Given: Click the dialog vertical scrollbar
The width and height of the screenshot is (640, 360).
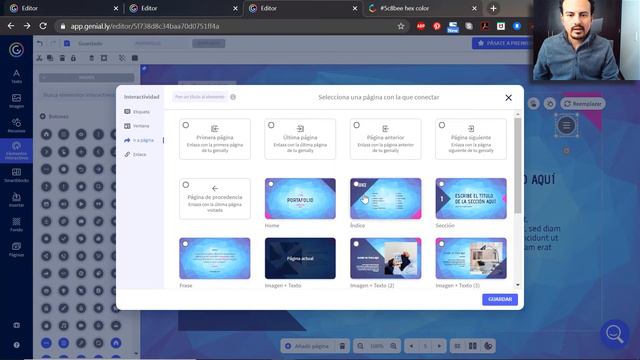Looking at the screenshot, I should [518, 165].
